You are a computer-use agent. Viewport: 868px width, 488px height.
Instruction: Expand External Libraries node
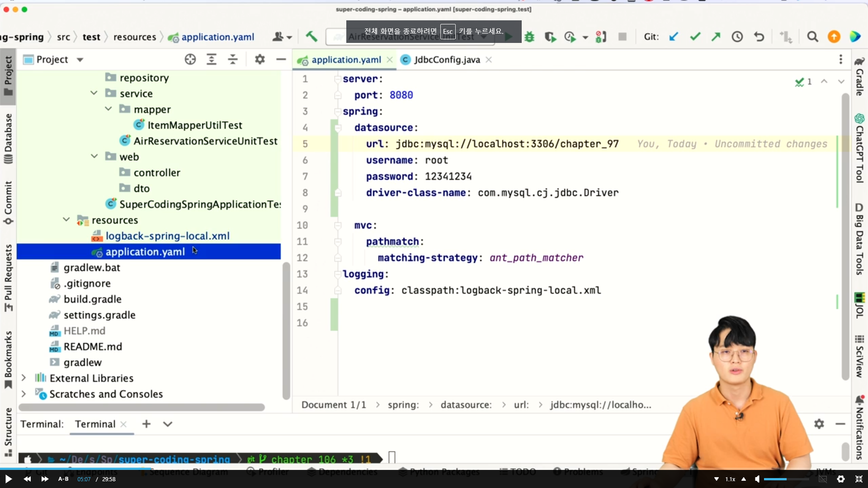pyautogui.click(x=24, y=378)
